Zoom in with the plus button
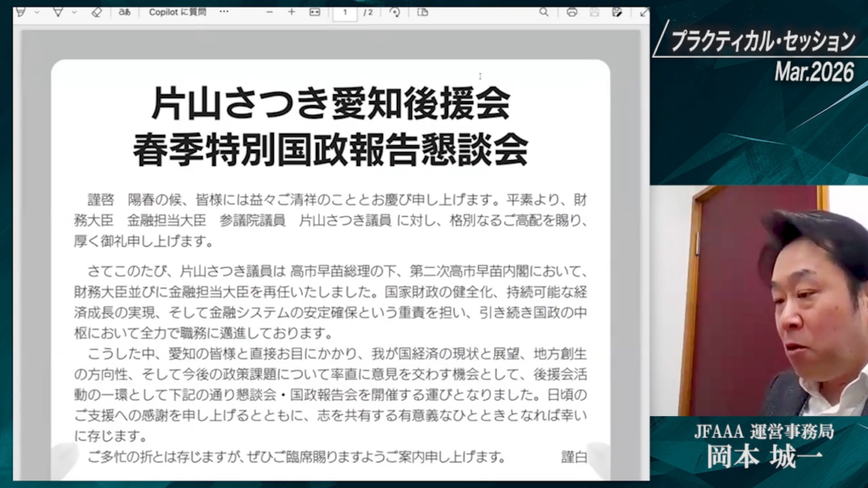 [292, 12]
